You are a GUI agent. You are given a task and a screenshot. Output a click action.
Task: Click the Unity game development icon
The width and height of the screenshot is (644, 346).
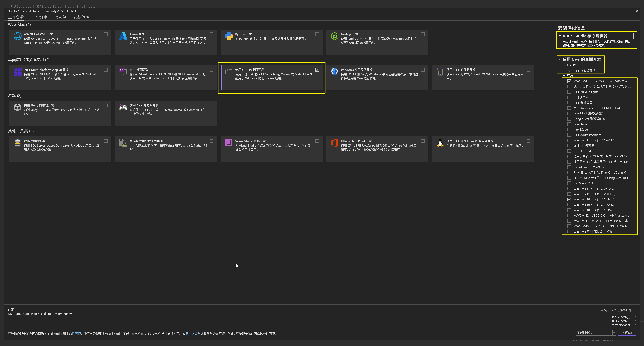tap(17, 107)
